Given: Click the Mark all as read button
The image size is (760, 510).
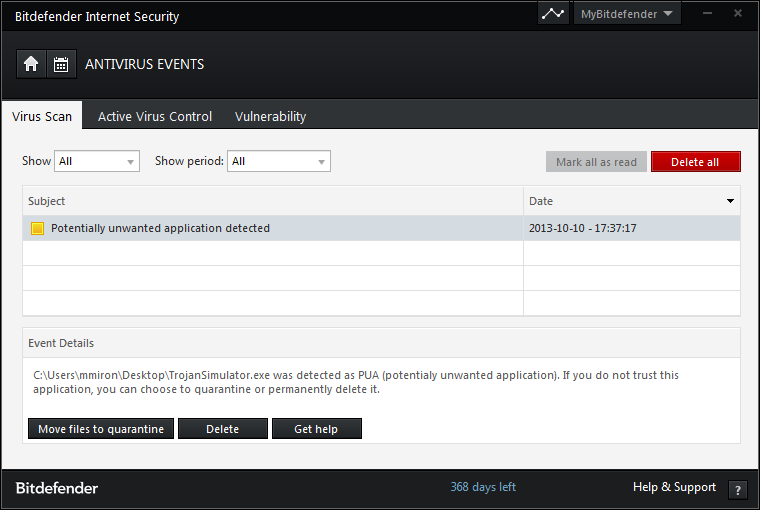Looking at the screenshot, I should [596, 162].
